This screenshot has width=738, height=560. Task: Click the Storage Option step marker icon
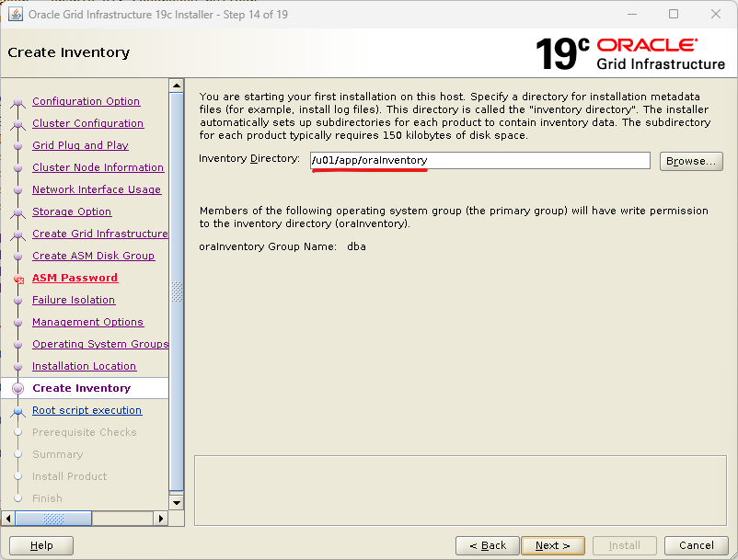coord(17,212)
